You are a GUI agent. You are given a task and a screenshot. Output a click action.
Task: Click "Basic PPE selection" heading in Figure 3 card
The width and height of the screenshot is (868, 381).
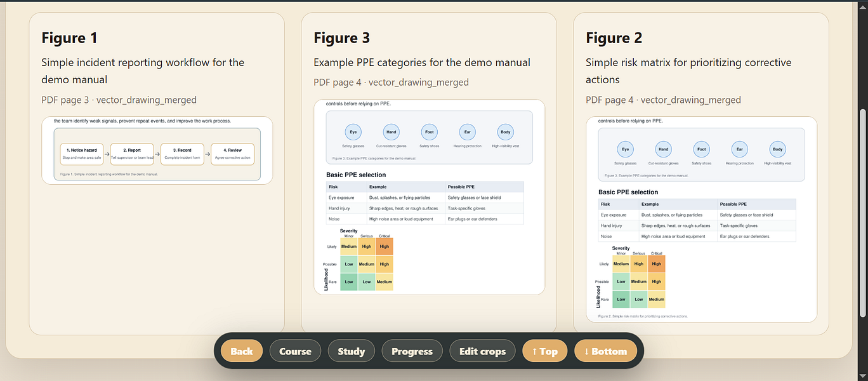[x=356, y=175]
